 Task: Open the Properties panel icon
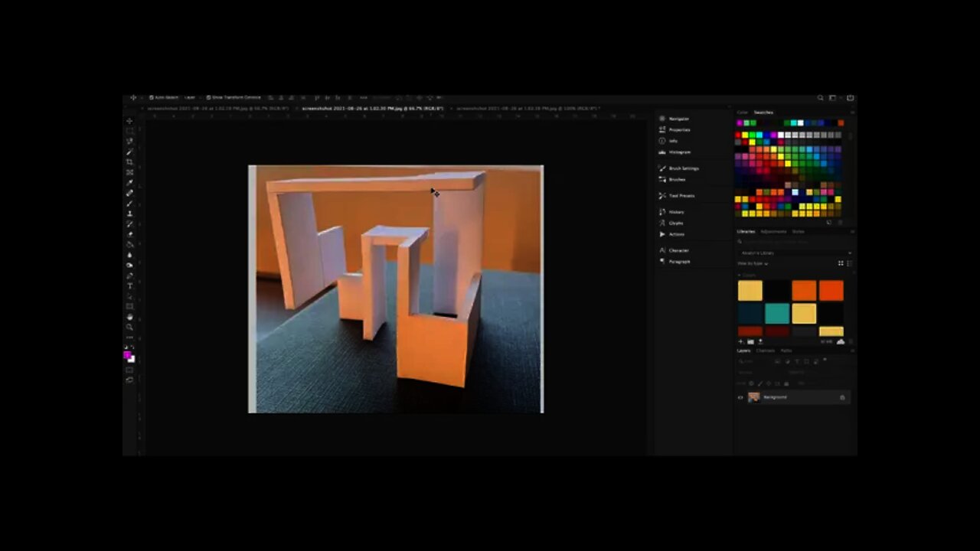662,129
